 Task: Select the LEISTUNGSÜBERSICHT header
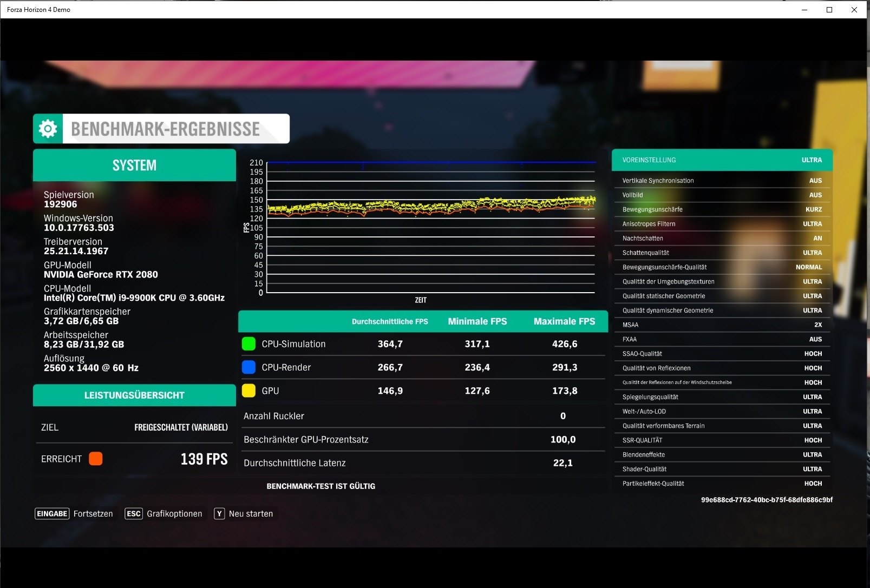tap(134, 395)
